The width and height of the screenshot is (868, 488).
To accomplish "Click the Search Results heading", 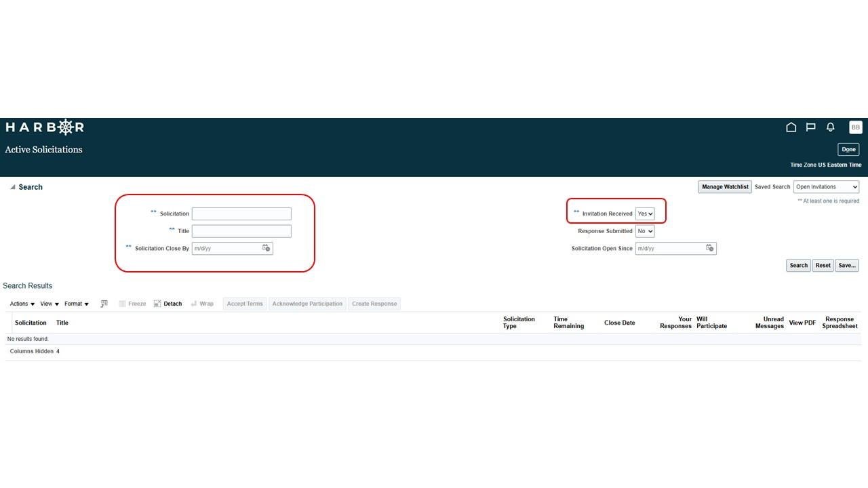I will pyautogui.click(x=28, y=286).
